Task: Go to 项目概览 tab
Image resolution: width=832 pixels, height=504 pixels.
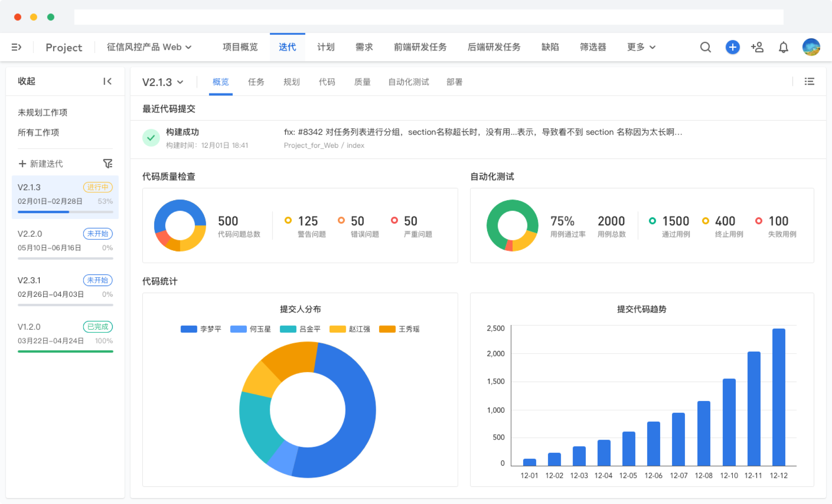Action: coord(240,47)
